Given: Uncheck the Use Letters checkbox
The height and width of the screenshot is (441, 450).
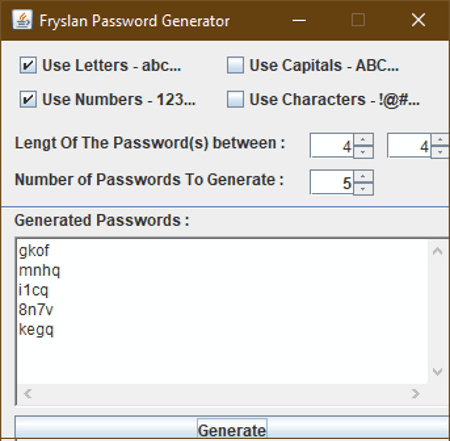Looking at the screenshot, I should (x=28, y=65).
